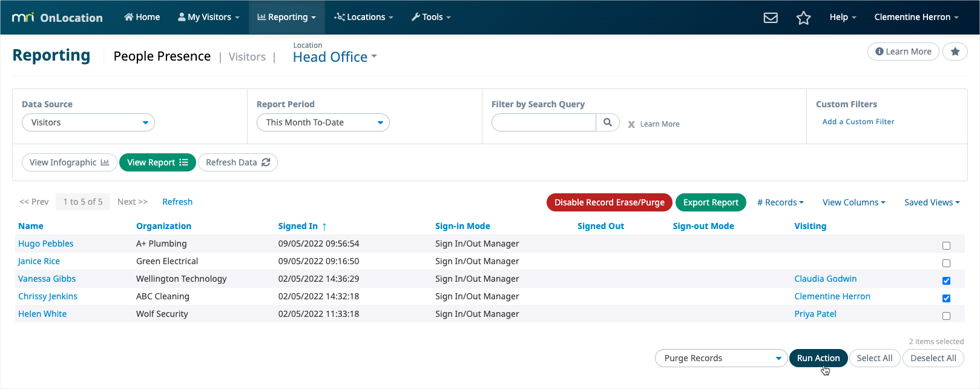Sort by the Sign-in Mode column header
This screenshot has height=389, width=980.
[x=462, y=226]
